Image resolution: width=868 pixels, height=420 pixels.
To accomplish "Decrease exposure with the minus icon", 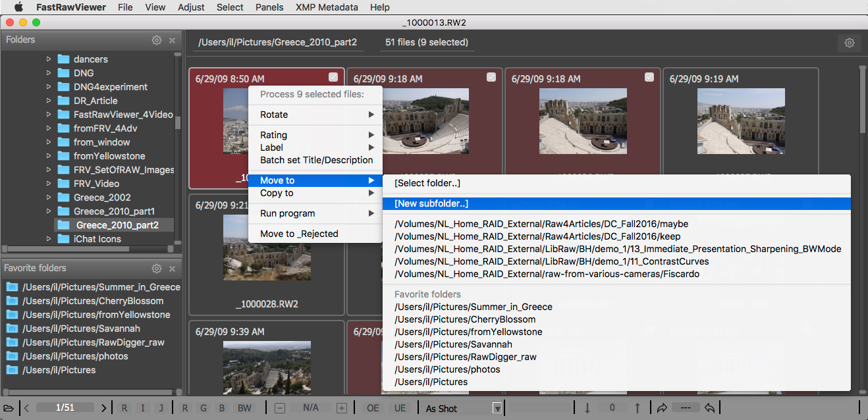I will 279,408.
